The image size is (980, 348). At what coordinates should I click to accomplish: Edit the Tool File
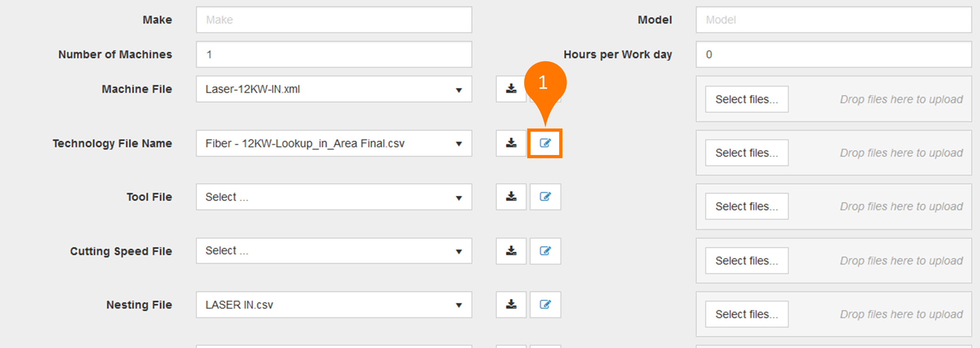click(x=545, y=197)
